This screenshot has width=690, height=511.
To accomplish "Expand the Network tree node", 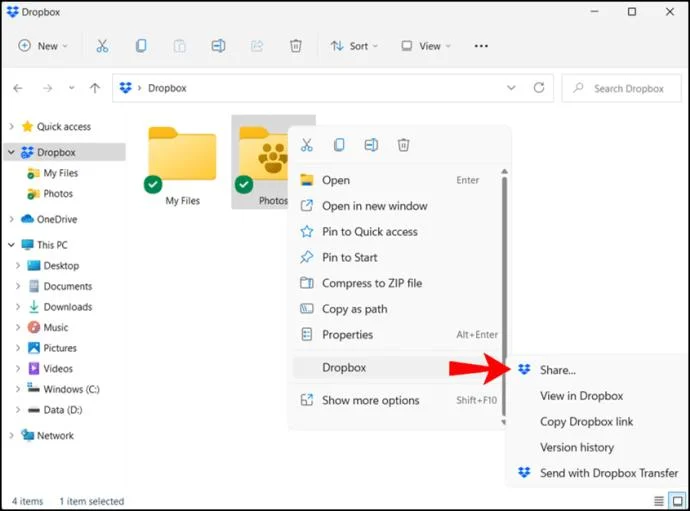I will (12, 435).
